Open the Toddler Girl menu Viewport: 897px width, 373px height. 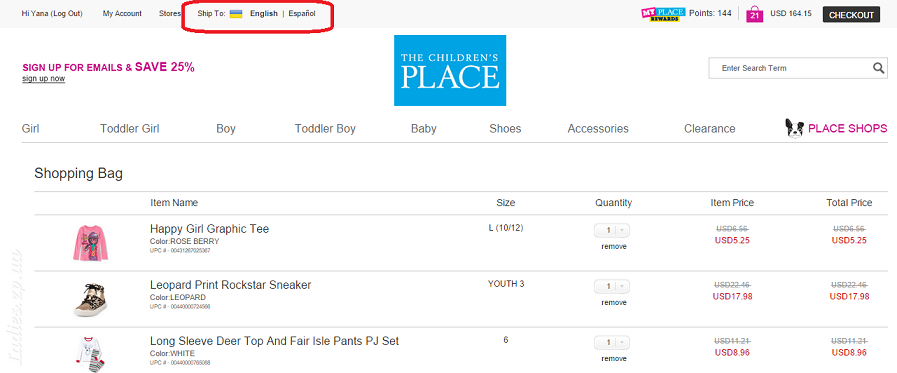pos(130,129)
